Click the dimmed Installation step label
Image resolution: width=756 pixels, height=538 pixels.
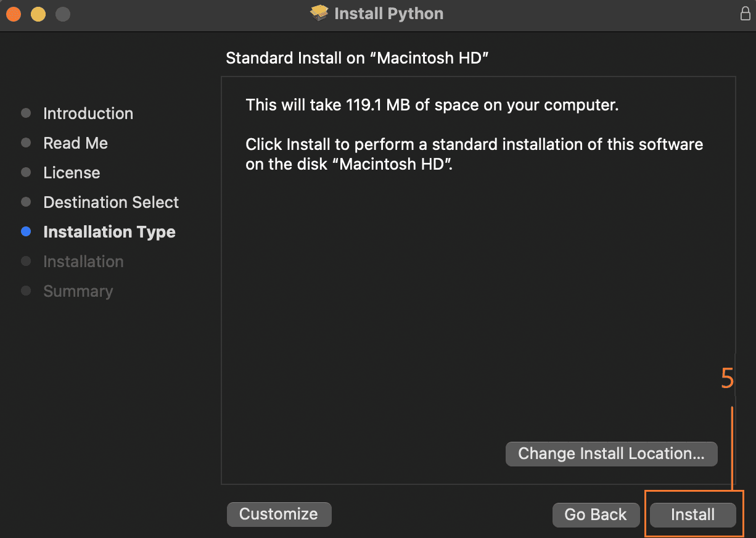click(x=83, y=262)
